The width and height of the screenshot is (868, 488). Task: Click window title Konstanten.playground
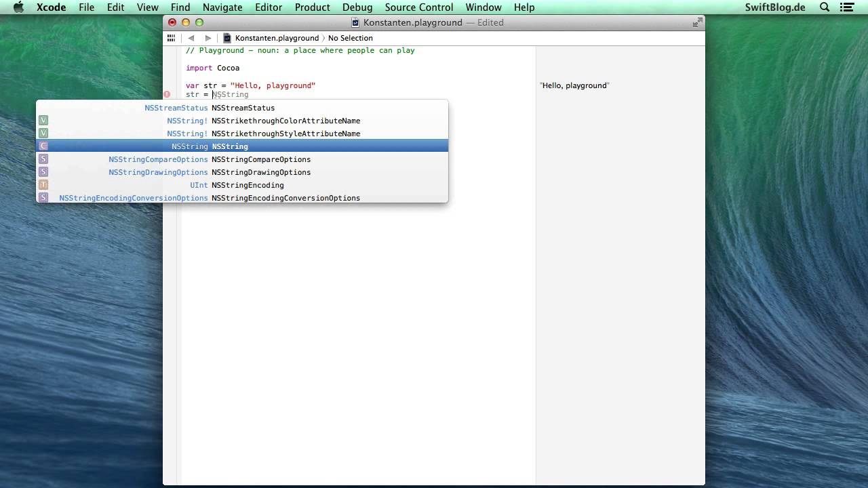pyautogui.click(x=413, y=22)
